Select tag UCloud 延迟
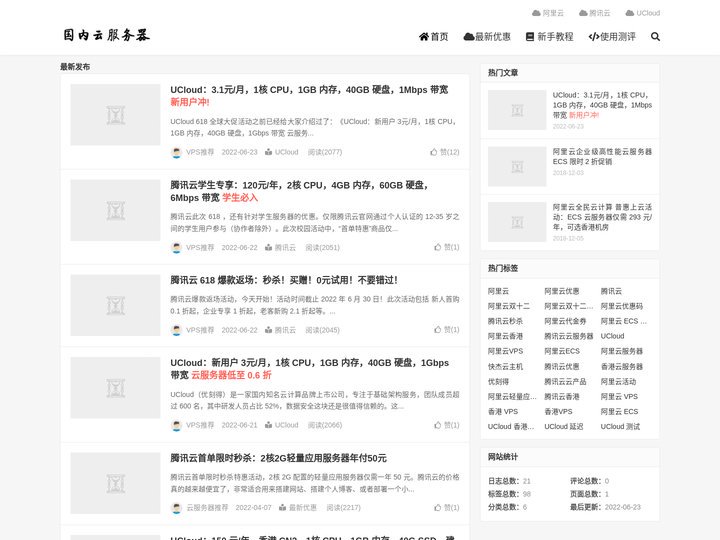The image size is (720, 540). click(x=564, y=427)
